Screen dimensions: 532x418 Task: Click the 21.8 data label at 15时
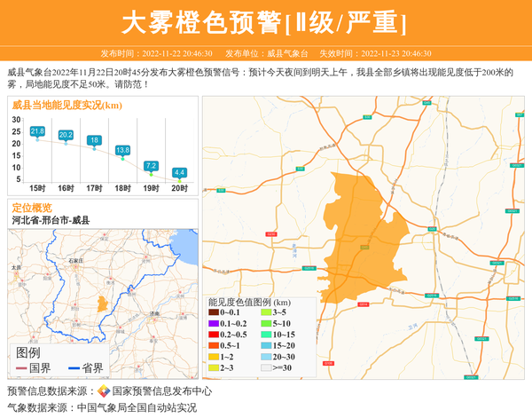coord(37,131)
